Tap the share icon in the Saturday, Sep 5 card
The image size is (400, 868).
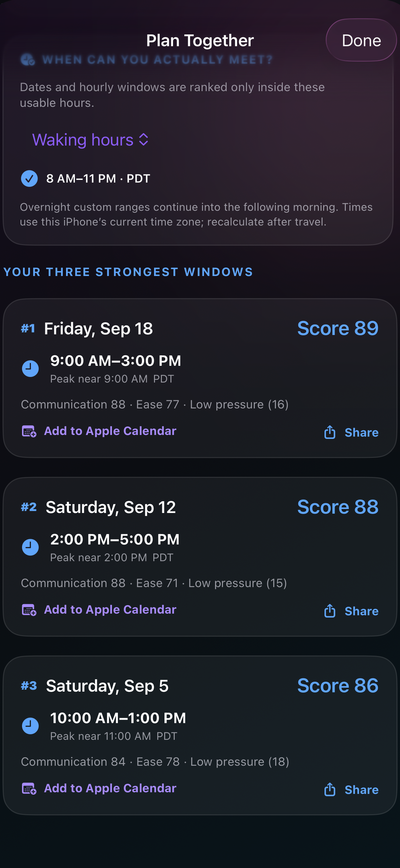click(329, 789)
